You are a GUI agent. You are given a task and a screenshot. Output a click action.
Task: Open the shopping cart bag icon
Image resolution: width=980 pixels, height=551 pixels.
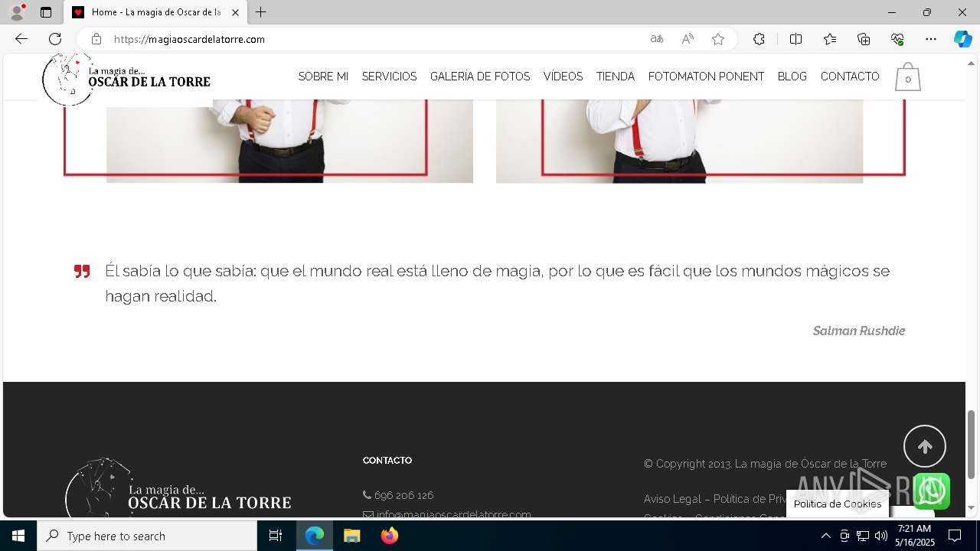[x=907, y=77]
